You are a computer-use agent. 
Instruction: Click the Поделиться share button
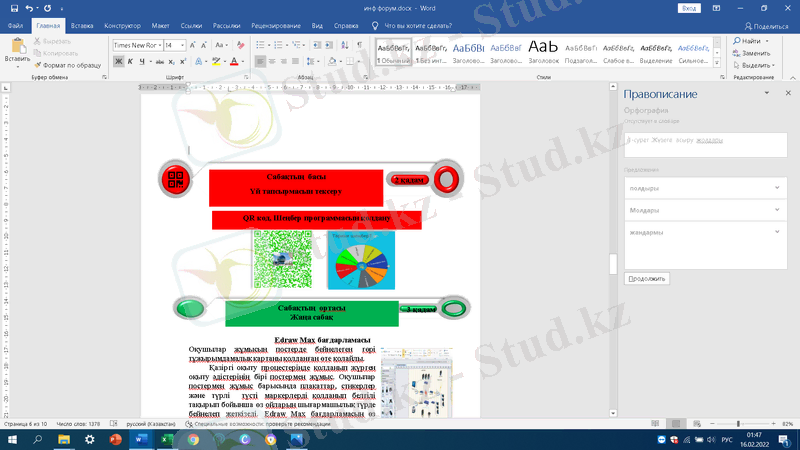pos(765,26)
